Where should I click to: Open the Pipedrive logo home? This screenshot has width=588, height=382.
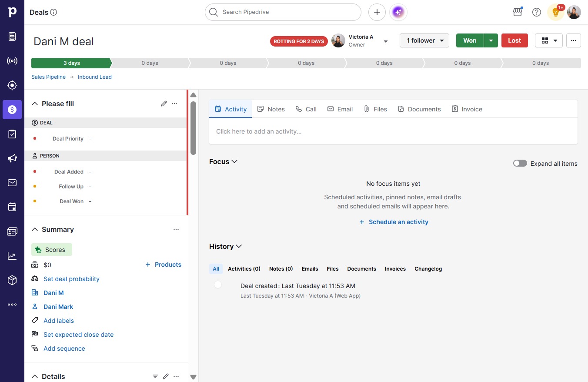[12, 12]
